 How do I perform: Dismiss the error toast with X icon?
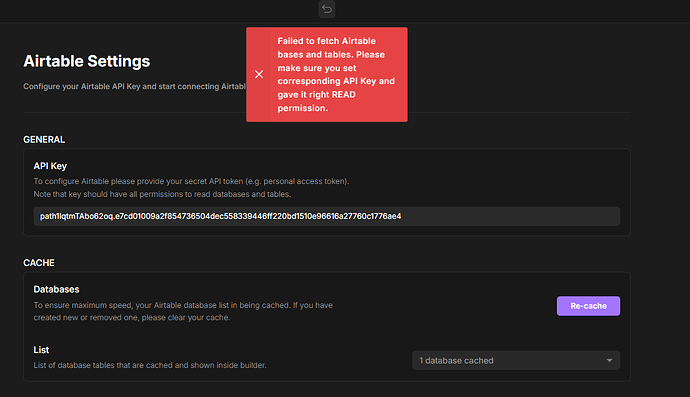(259, 74)
